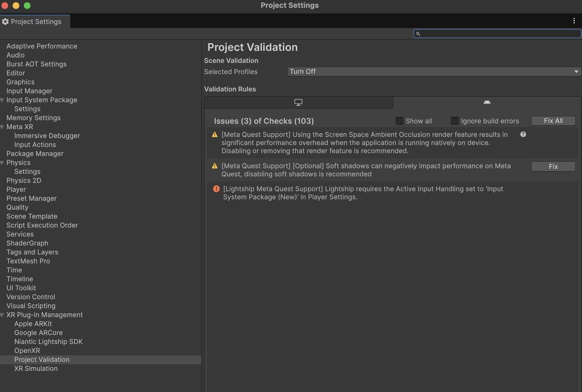Open Player settings
Viewport: 582px width, 392px height.
click(16, 189)
